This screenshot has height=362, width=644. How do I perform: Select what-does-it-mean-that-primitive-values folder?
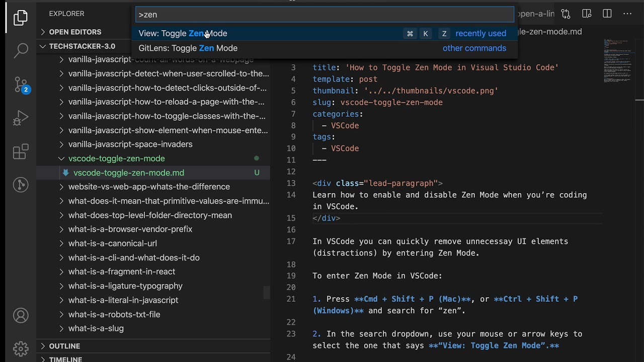[169, 201]
